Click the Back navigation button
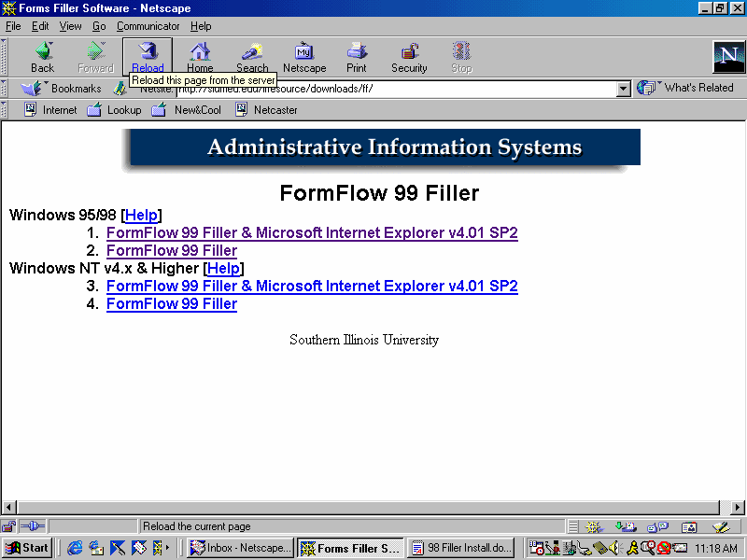747x560 pixels. coord(43,57)
